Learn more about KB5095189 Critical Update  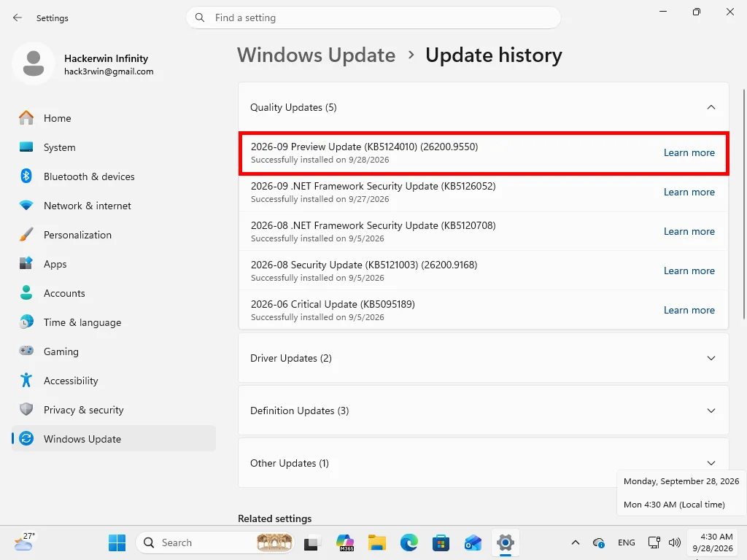tap(689, 310)
